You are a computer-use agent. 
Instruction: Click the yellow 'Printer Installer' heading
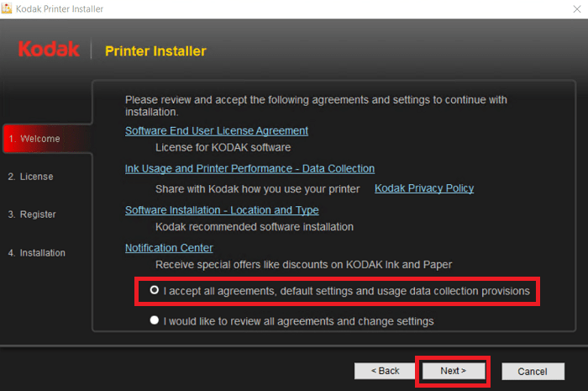[x=155, y=51]
